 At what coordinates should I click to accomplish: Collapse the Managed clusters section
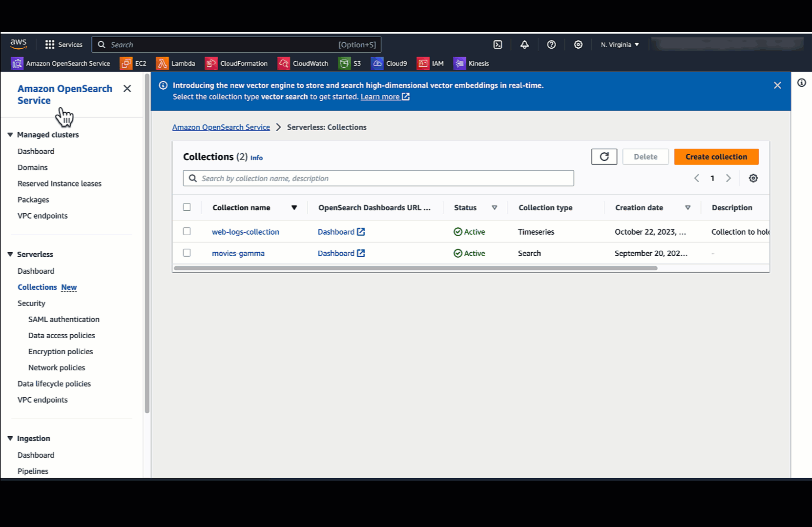pyautogui.click(x=10, y=135)
